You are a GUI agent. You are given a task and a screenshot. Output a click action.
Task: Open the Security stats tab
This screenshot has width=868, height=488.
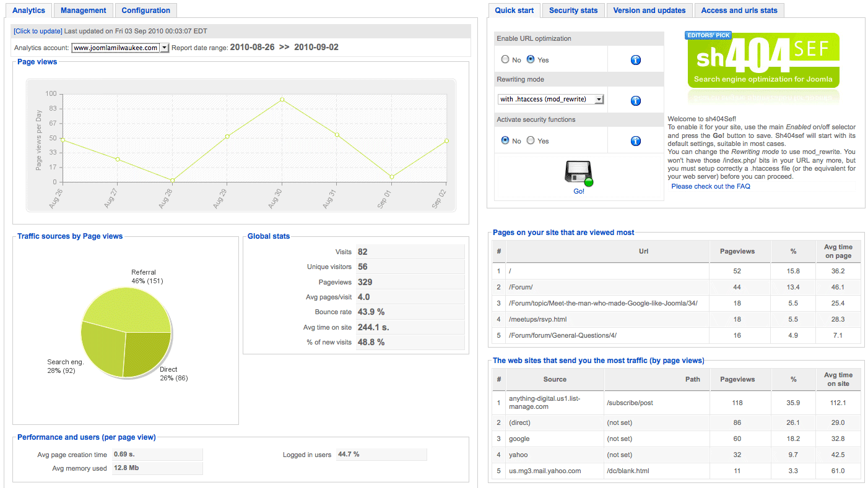click(x=573, y=10)
